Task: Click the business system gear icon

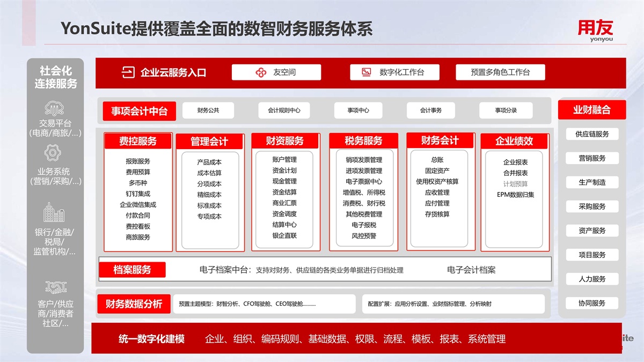Action: 53,153
